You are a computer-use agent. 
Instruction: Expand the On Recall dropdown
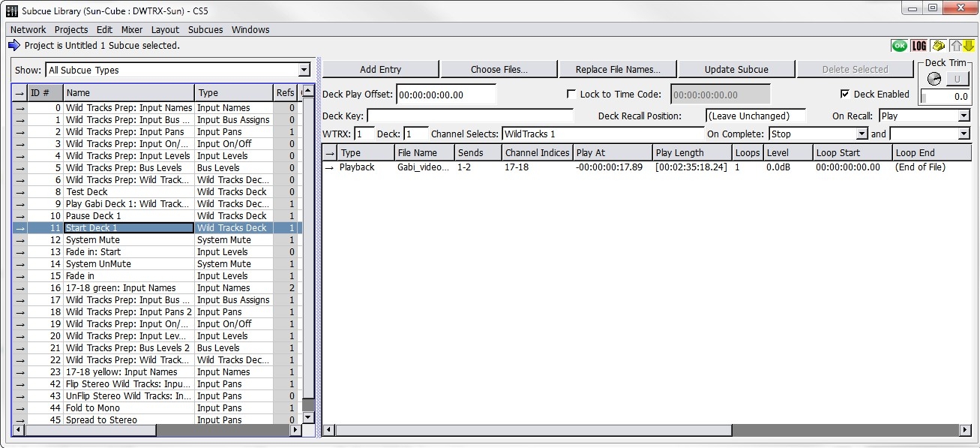click(964, 116)
